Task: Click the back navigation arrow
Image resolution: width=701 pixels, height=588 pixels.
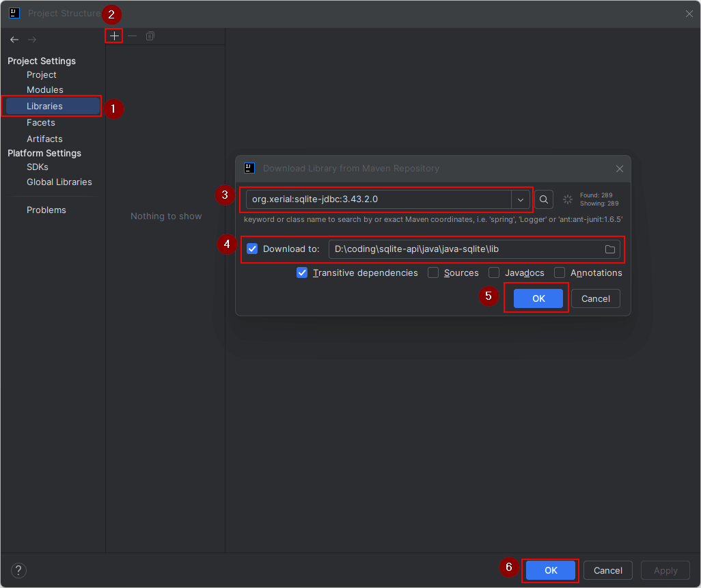Action: [14, 40]
